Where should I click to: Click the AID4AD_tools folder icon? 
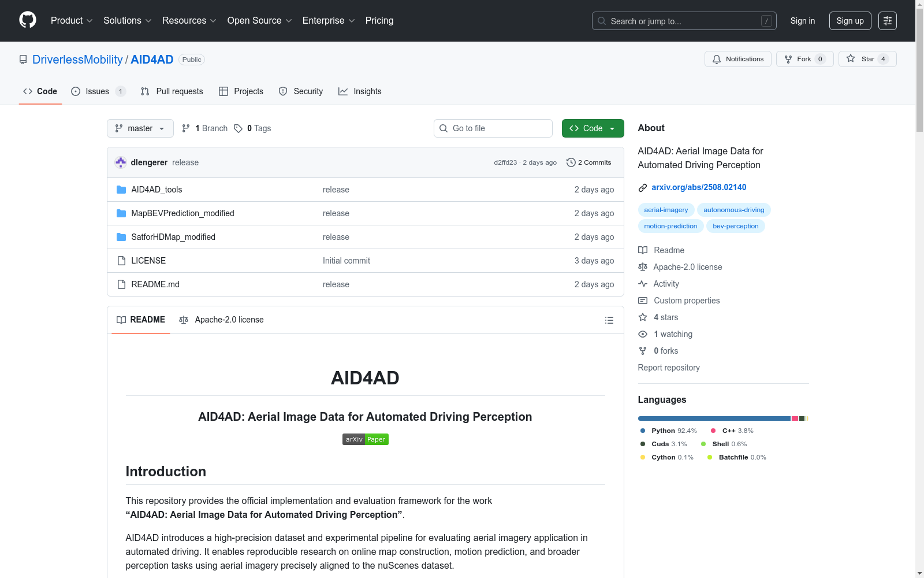click(121, 190)
